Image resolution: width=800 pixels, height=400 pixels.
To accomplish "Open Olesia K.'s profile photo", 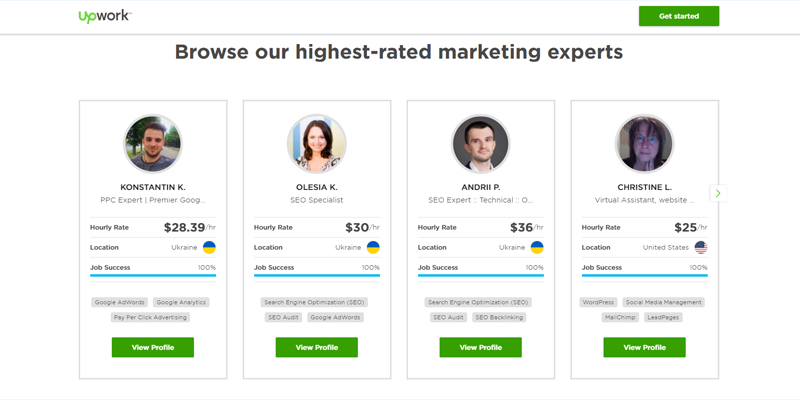I will click(317, 144).
